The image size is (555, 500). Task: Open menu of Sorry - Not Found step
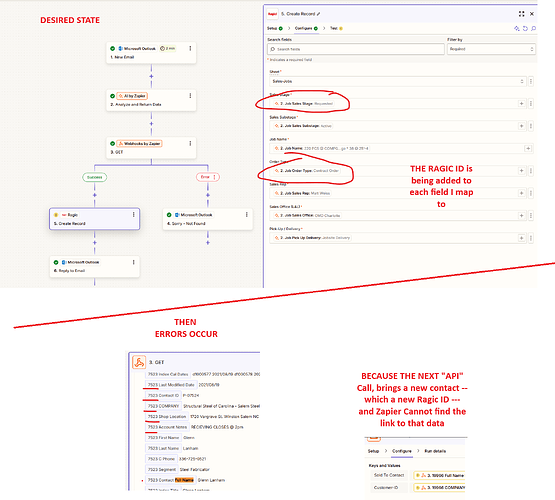(x=247, y=214)
